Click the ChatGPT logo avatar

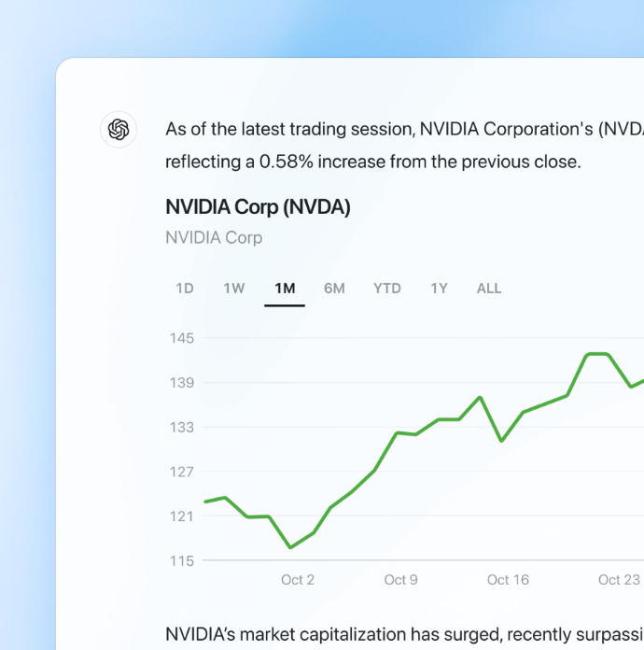(119, 129)
